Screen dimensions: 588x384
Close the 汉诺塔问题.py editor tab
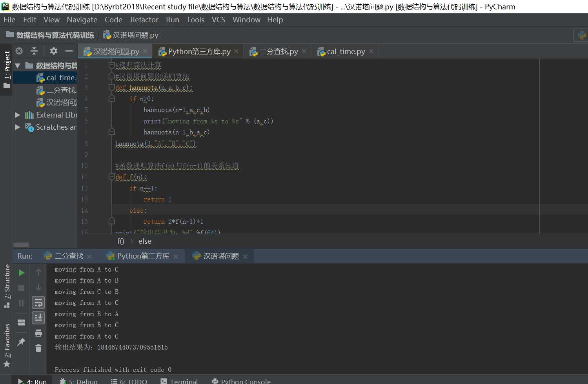(x=146, y=51)
